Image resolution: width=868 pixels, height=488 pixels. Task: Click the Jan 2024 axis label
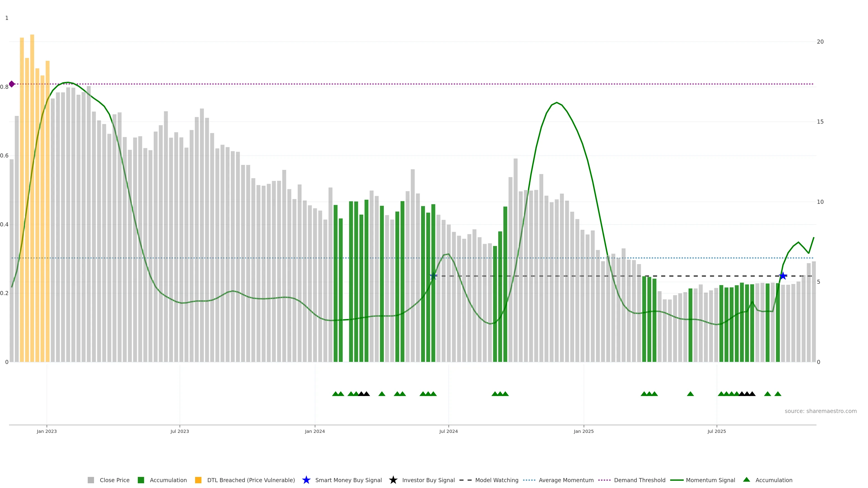click(x=315, y=432)
